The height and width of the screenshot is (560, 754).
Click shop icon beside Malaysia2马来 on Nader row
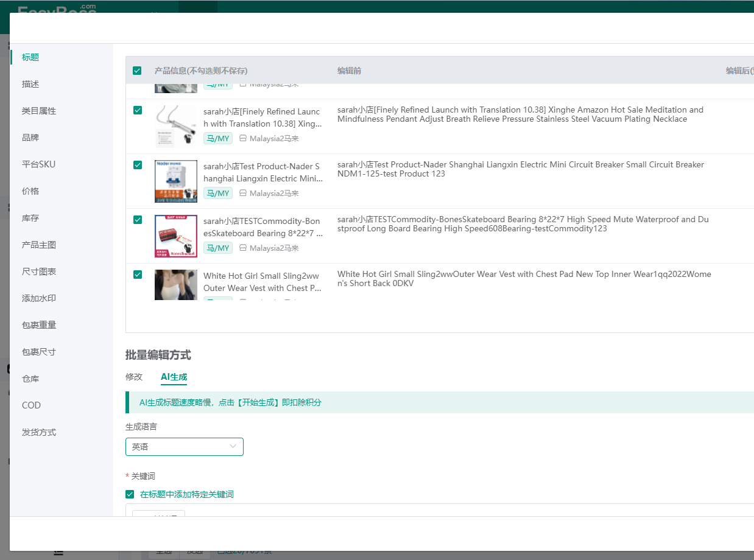pyautogui.click(x=243, y=193)
